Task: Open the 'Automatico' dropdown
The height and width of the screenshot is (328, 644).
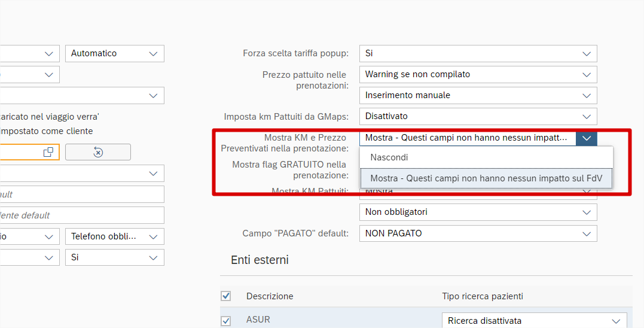Action: click(154, 53)
